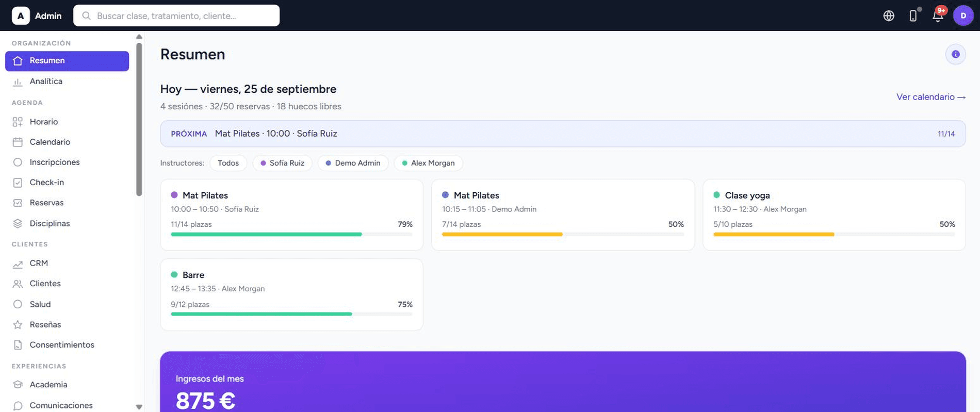Open the language globe icon
Image resolution: width=980 pixels, height=412 pixels.
[x=888, y=16]
